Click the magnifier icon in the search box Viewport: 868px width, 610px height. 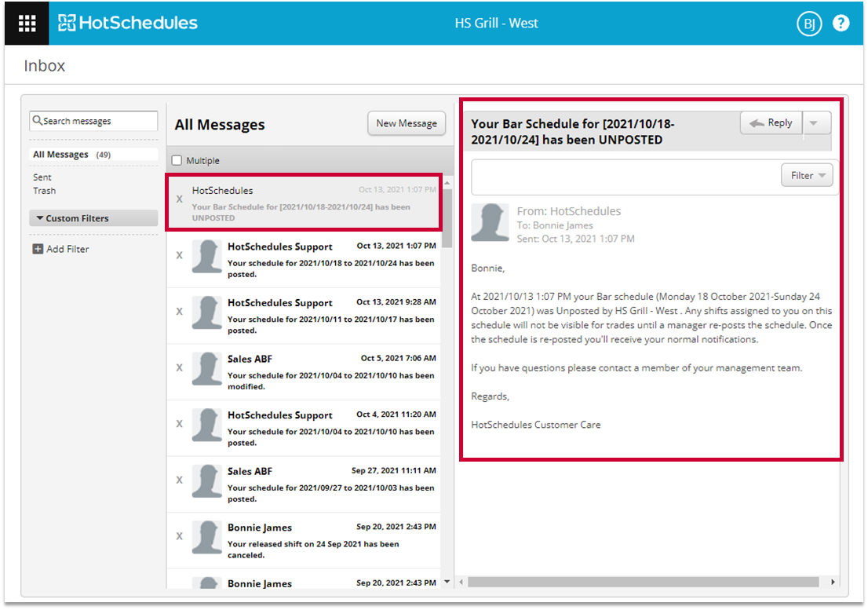(38, 121)
